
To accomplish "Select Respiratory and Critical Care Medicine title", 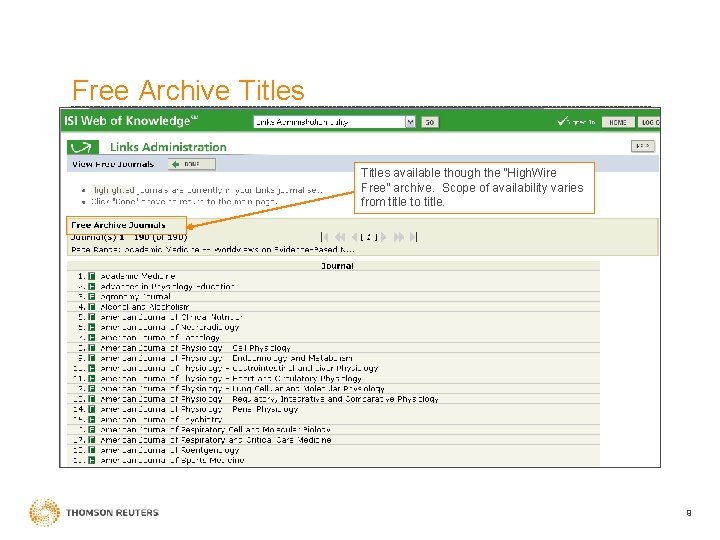I will click(216, 440).
